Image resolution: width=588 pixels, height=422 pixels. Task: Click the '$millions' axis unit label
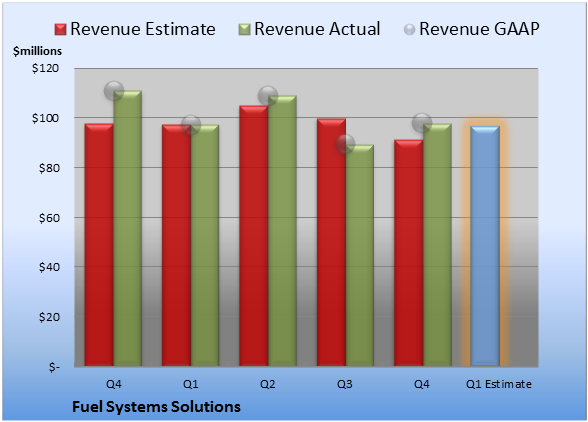[x=37, y=51]
